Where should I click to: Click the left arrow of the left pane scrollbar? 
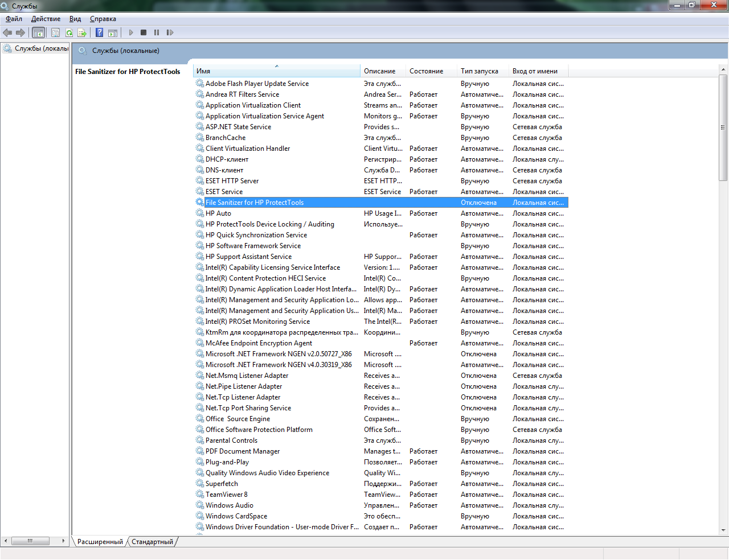[x=6, y=541]
